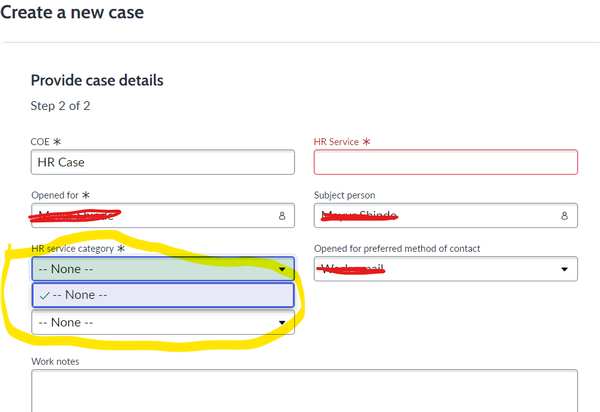Viewport: 600px width, 412px height.
Task: Click the asterisk after HR service category
Action: (x=121, y=249)
